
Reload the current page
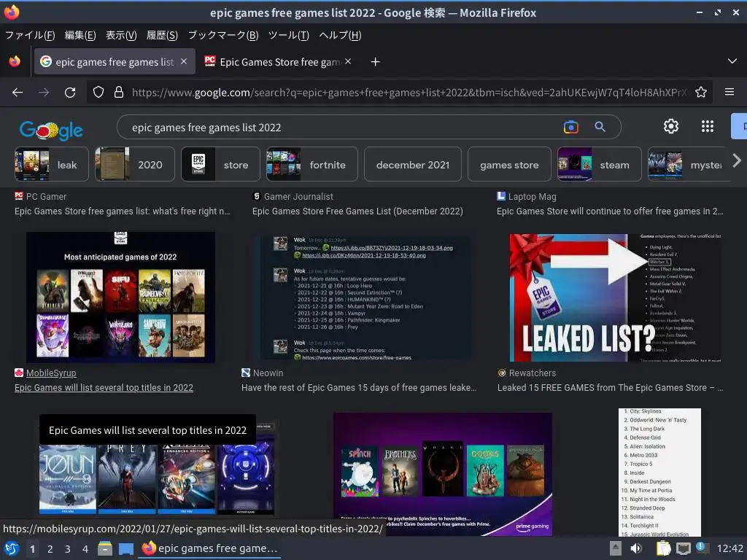(70, 93)
